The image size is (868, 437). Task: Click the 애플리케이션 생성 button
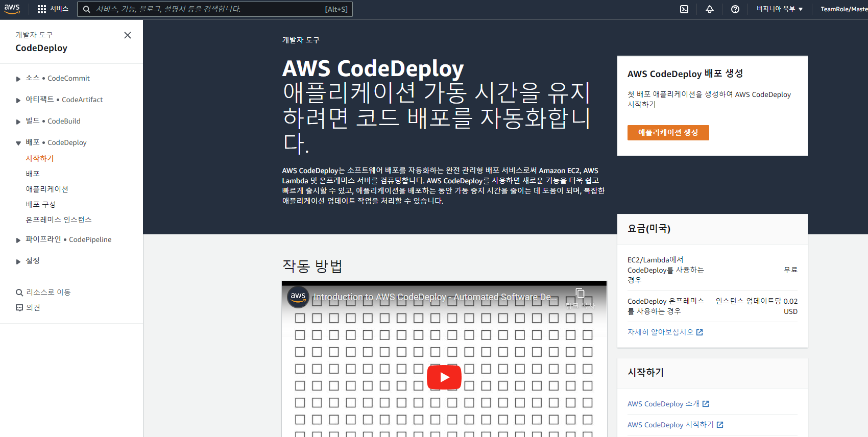(x=668, y=133)
